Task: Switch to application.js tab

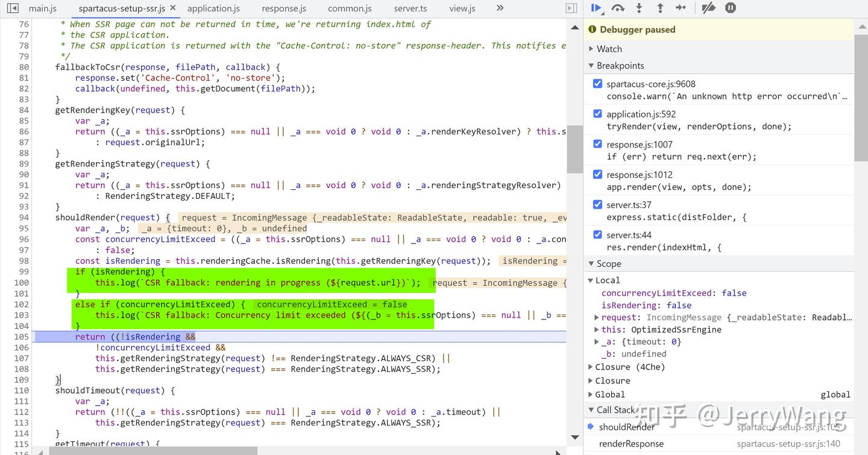Action: coord(213,8)
